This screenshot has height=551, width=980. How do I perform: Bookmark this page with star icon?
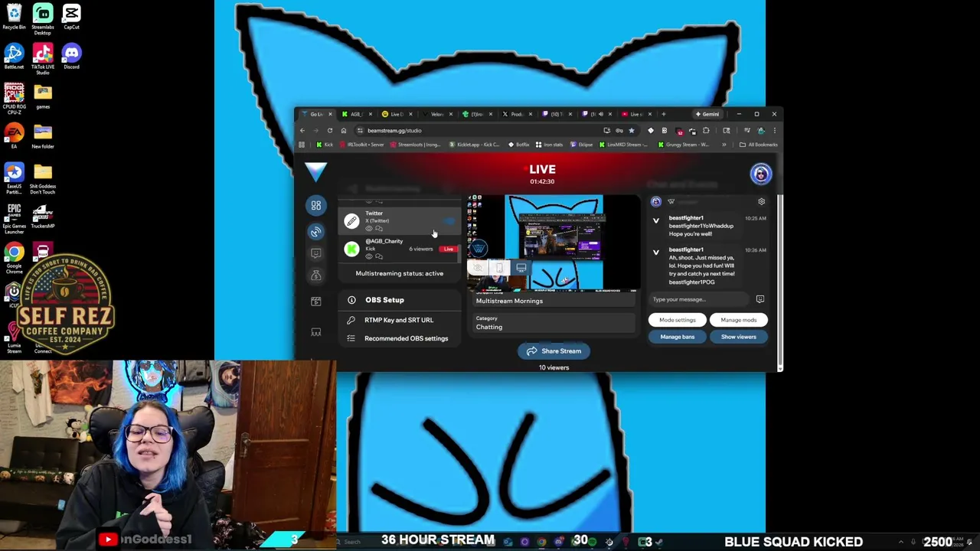[631, 130]
